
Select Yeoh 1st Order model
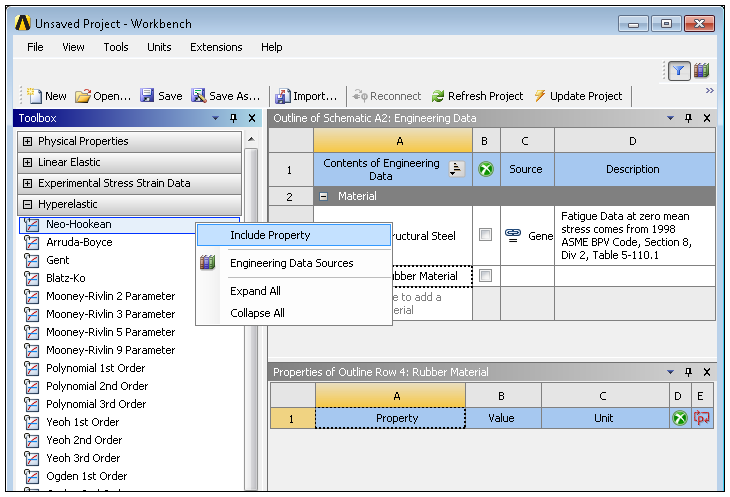pos(82,422)
